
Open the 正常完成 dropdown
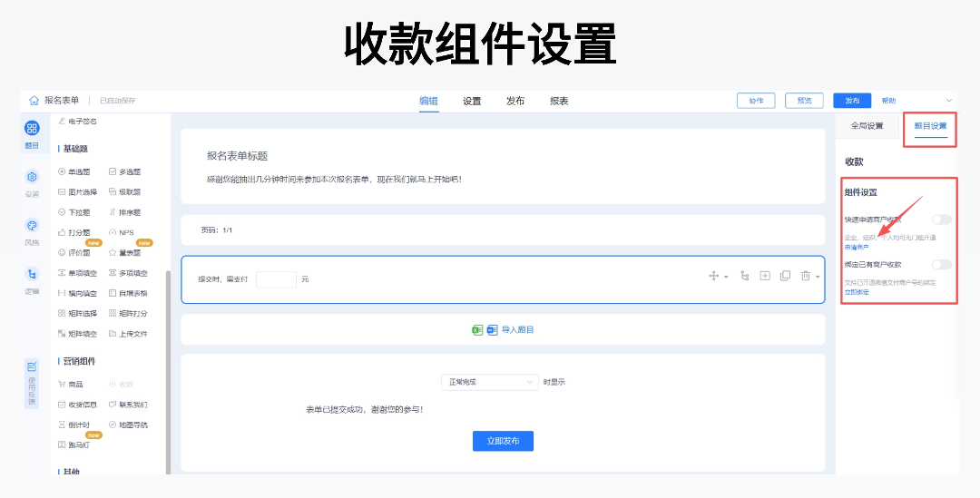click(x=489, y=382)
